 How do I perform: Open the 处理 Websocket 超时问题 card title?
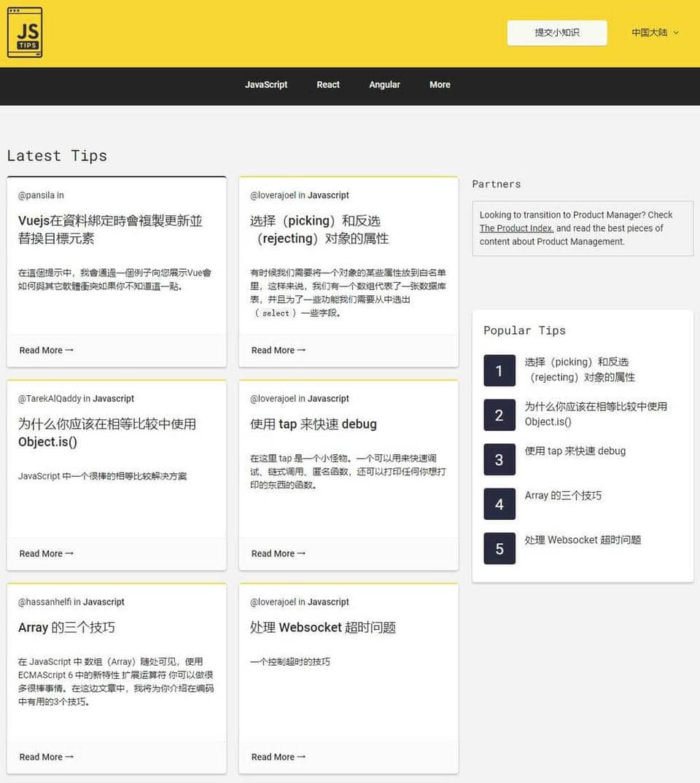(322, 628)
